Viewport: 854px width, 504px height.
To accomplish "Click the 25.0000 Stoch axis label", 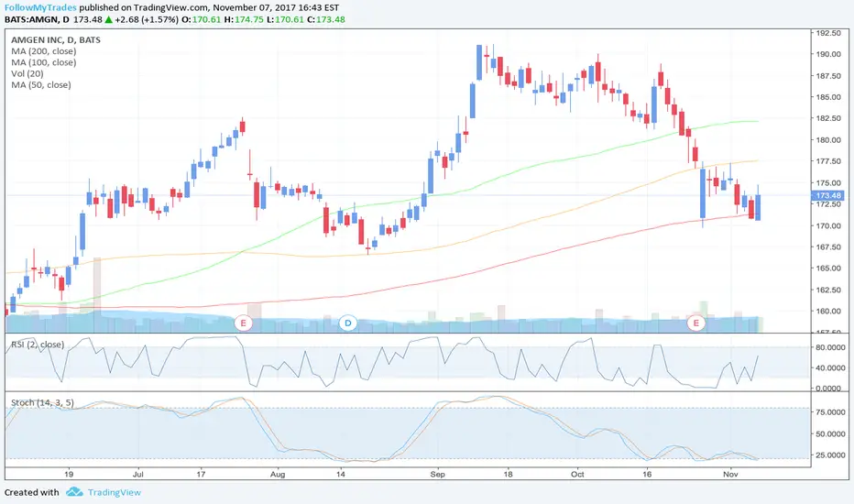I will point(830,455).
